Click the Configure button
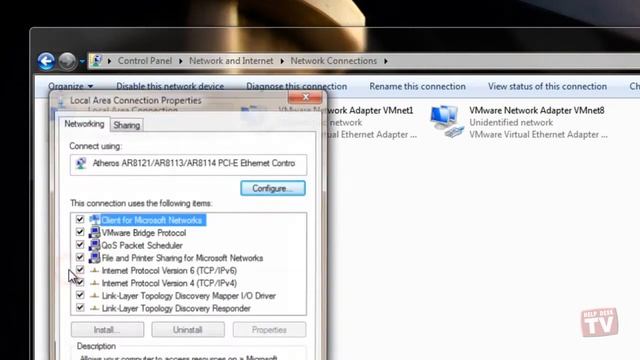The image size is (640, 360). point(273,189)
